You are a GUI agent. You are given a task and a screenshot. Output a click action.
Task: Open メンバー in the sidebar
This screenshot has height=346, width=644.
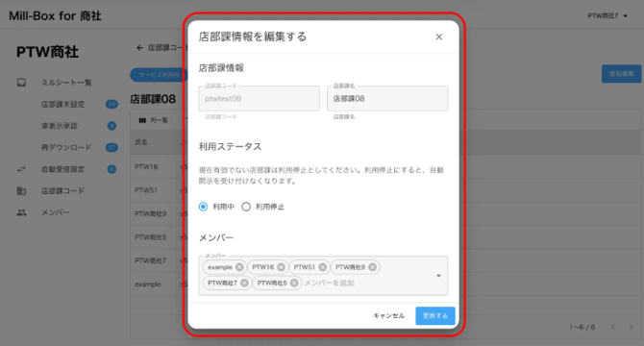click(55, 212)
